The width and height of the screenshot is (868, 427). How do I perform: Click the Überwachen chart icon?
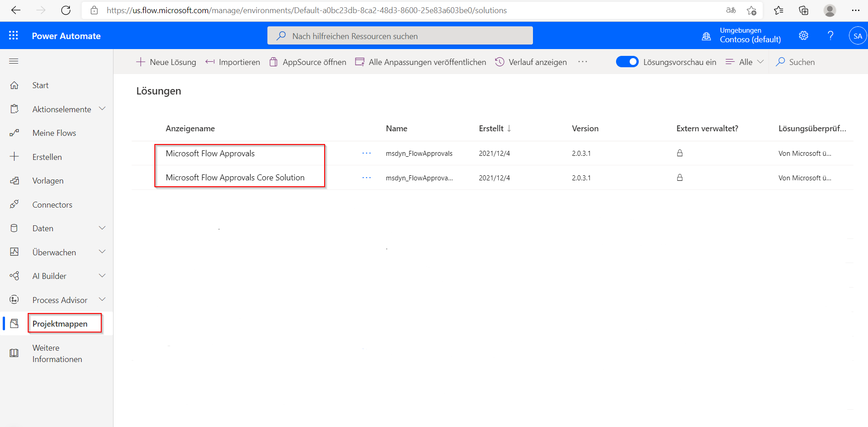pos(14,252)
